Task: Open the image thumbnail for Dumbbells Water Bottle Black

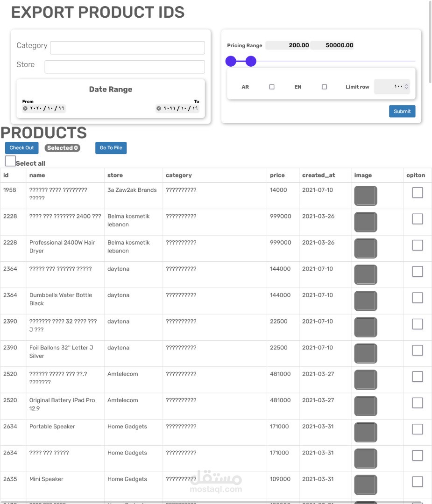Action: (365, 301)
